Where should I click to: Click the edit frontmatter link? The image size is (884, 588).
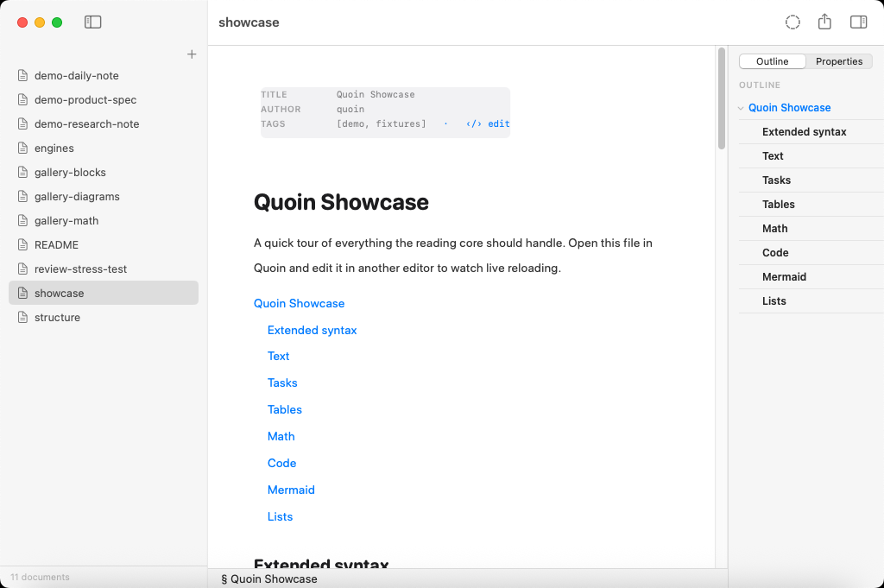click(498, 124)
